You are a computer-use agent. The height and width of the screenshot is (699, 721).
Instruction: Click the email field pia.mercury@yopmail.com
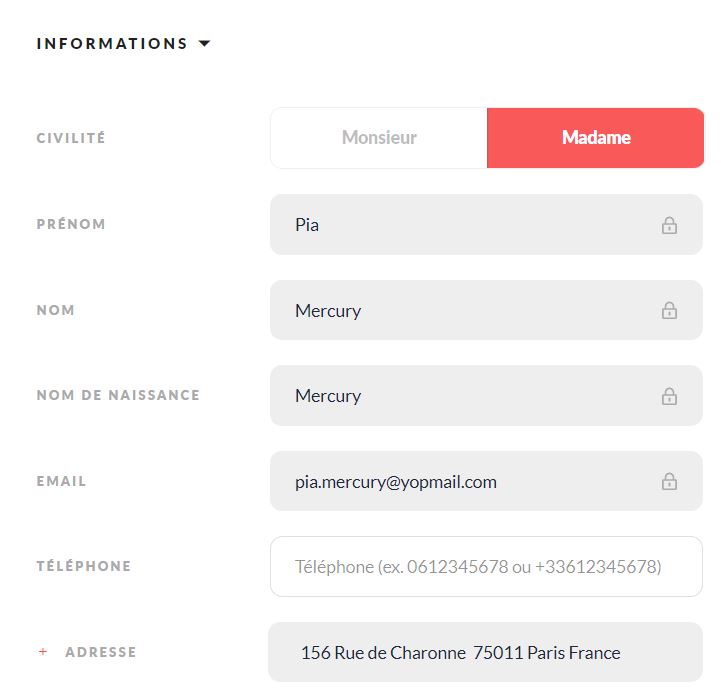[x=486, y=481]
